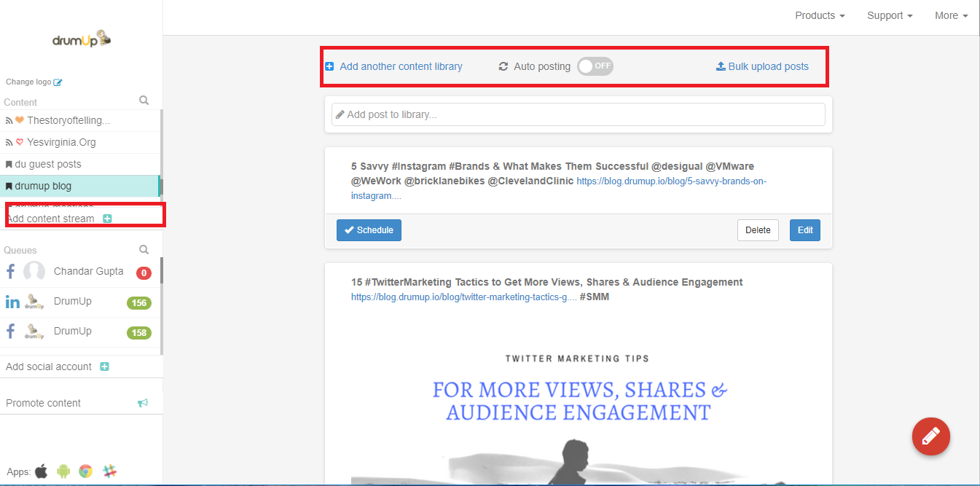
Task: Click the Promote content megaphone icon
Action: (143, 403)
